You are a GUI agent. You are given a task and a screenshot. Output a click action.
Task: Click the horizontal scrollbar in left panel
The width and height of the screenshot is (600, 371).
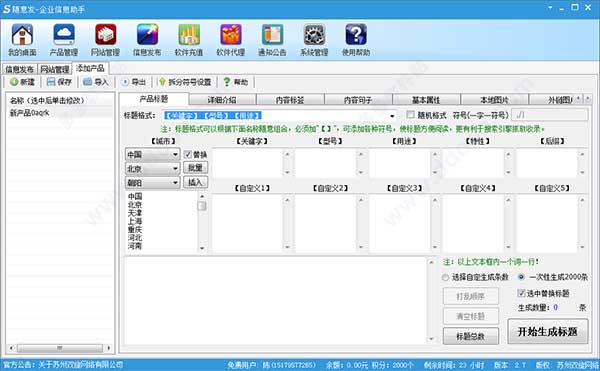pyautogui.click(x=60, y=348)
